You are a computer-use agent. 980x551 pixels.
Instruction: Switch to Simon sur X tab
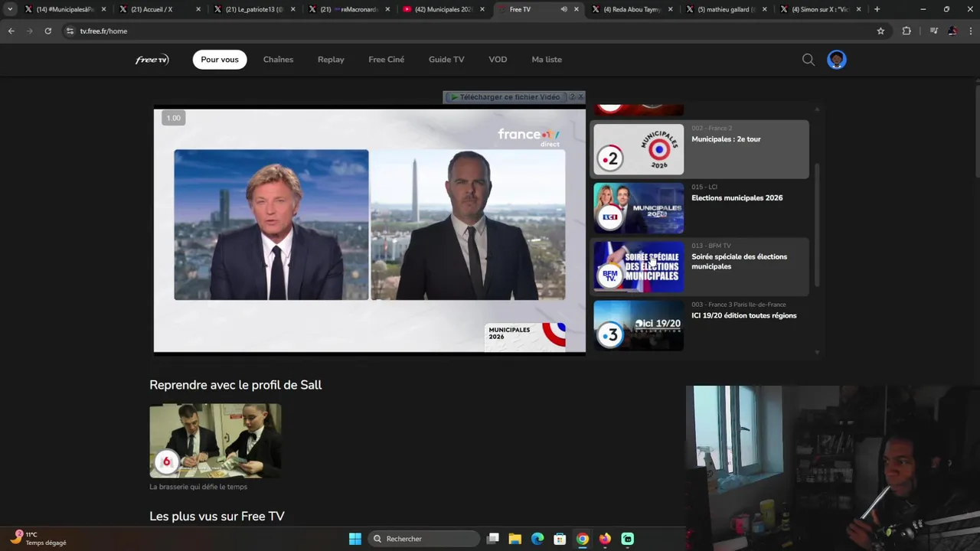click(x=821, y=9)
